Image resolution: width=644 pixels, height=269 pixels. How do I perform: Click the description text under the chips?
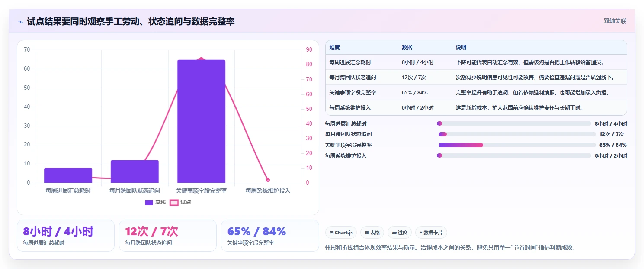(x=450, y=248)
